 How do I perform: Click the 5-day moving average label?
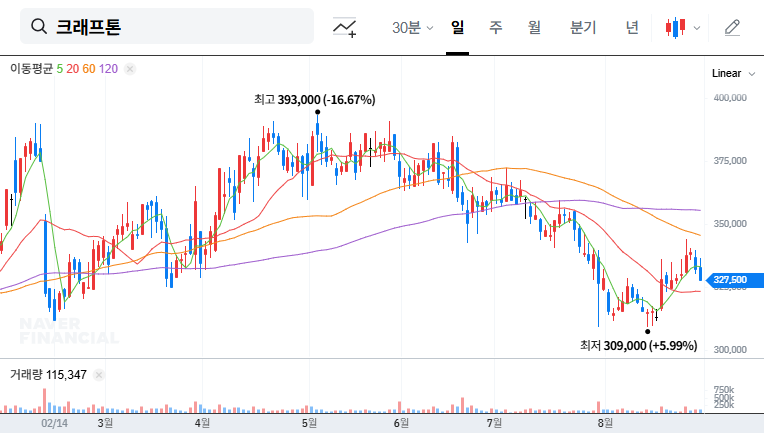59,69
